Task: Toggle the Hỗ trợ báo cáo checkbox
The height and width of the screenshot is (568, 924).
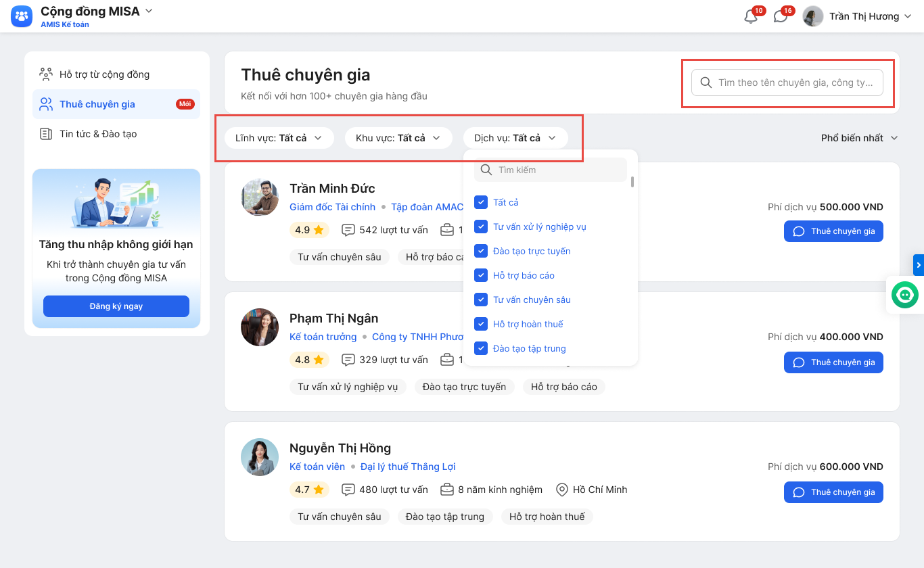Action: [481, 275]
